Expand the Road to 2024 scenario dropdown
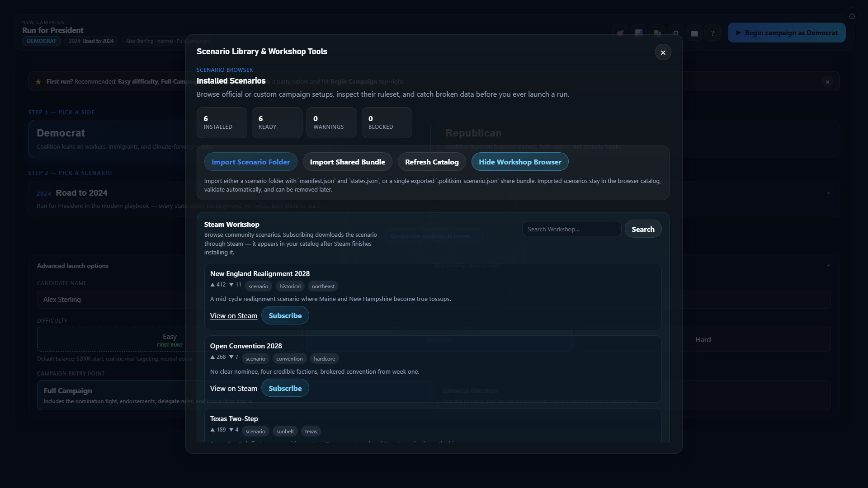Screen dimensions: 868x488 pyautogui.click(x=828, y=193)
